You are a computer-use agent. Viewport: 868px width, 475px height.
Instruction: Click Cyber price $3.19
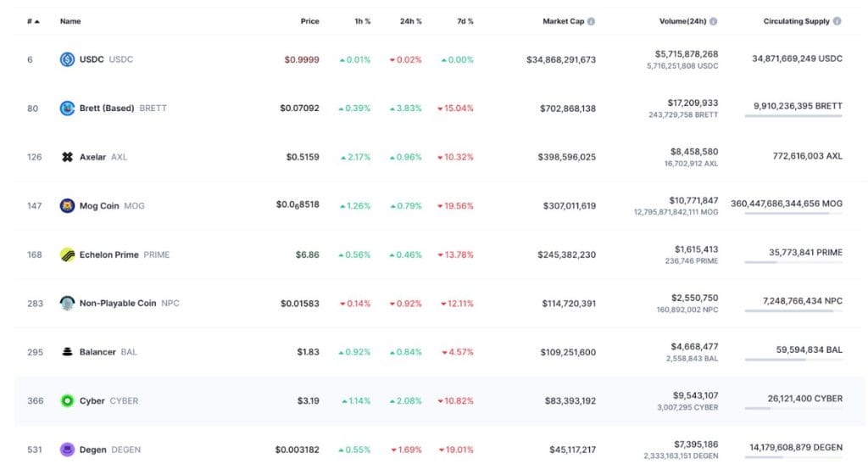(x=309, y=401)
